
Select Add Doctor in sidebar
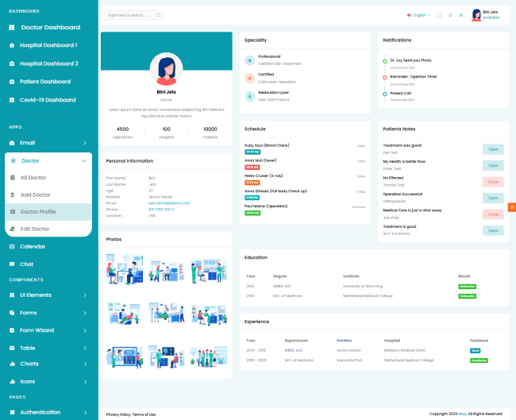(37, 195)
